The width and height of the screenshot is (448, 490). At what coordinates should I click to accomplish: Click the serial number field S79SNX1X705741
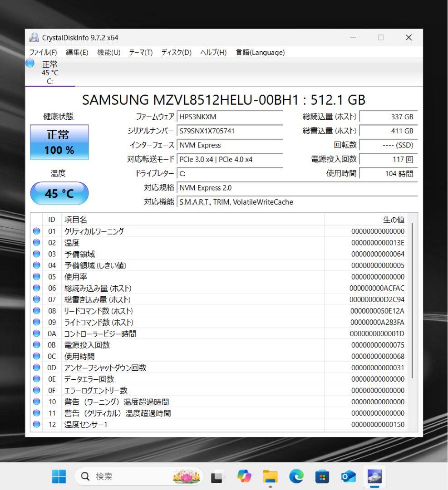[x=230, y=131]
